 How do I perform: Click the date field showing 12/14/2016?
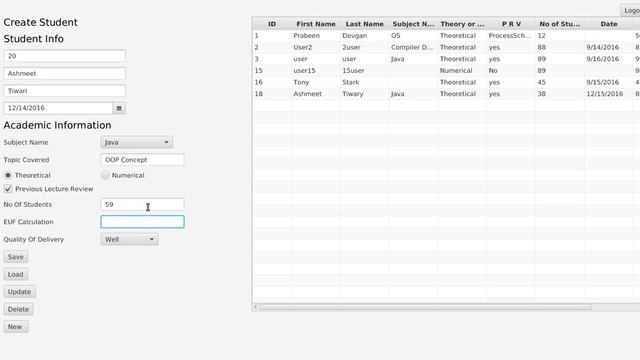(58, 108)
